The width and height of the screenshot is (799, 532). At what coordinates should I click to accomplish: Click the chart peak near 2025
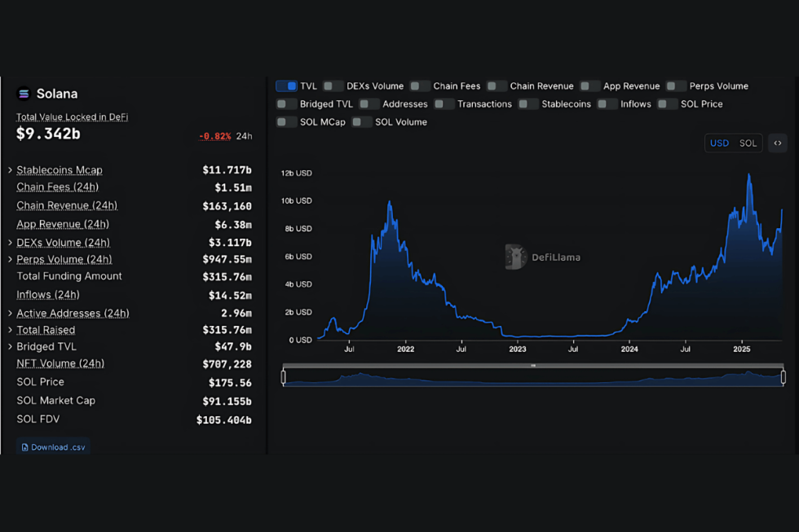coord(749,174)
